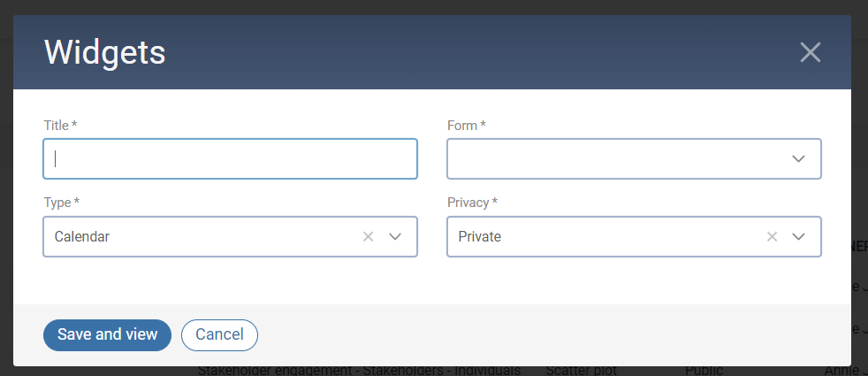Viewport: 868px width, 376px height.
Task: Click the Save and view button
Action: click(107, 334)
